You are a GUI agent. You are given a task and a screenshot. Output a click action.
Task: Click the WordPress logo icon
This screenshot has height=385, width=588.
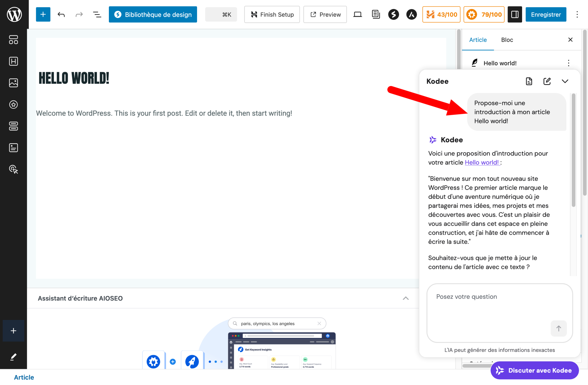tap(14, 14)
